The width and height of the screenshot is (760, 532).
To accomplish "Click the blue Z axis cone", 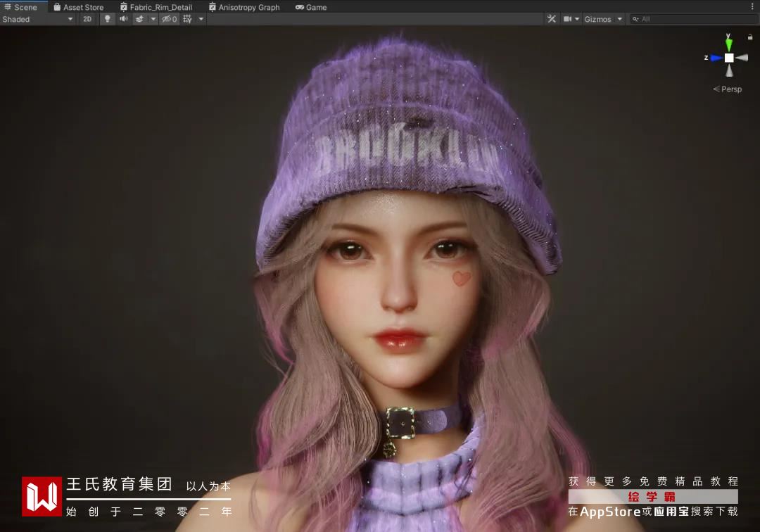I will (716, 58).
